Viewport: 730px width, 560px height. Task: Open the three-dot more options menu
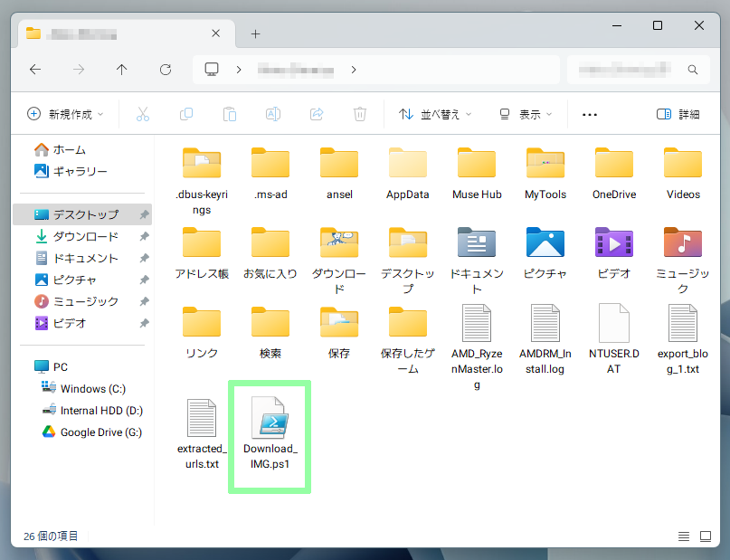590,114
